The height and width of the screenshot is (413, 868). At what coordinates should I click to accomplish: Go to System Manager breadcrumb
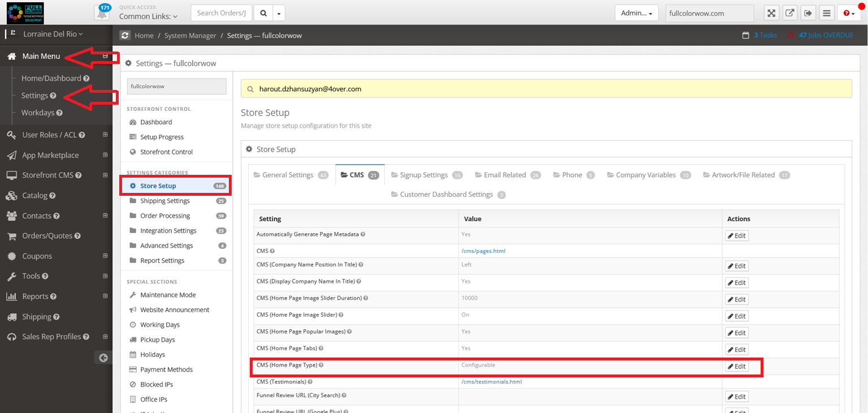pyautogui.click(x=190, y=36)
